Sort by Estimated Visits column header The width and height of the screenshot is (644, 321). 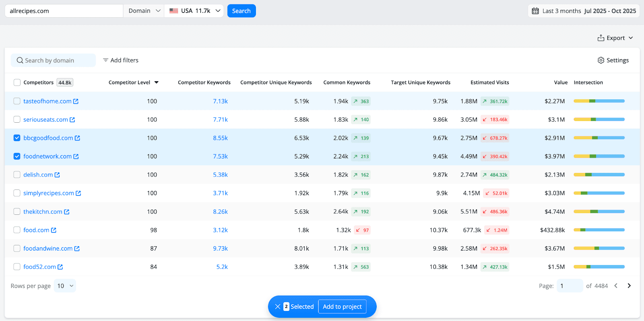[x=490, y=82]
